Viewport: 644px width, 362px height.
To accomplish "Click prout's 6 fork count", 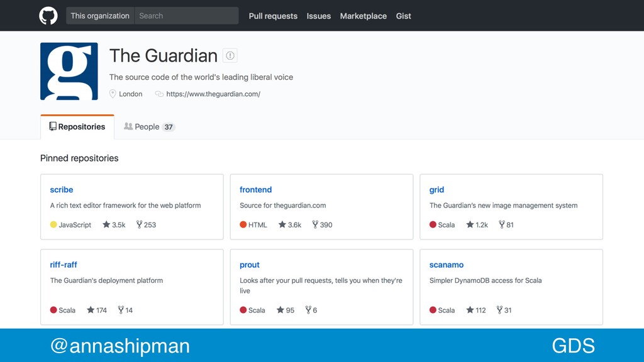I will pos(315,310).
